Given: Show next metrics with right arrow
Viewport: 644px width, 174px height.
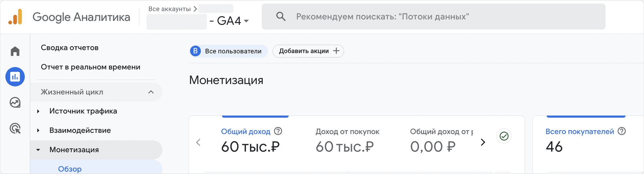Looking at the screenshot, I should 483,142.
